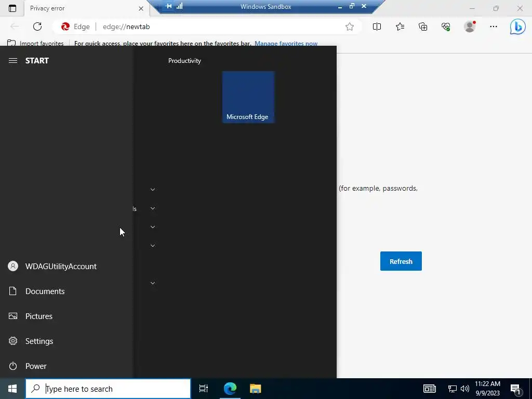
Task: Click the pin icon on Sandbox connection bar
Action: coord(168,6)
